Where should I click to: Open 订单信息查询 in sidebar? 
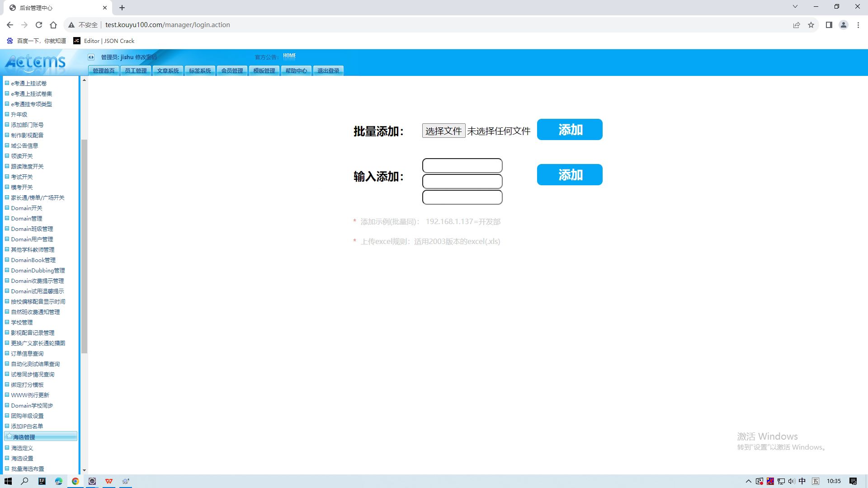(x=27, y=353)
